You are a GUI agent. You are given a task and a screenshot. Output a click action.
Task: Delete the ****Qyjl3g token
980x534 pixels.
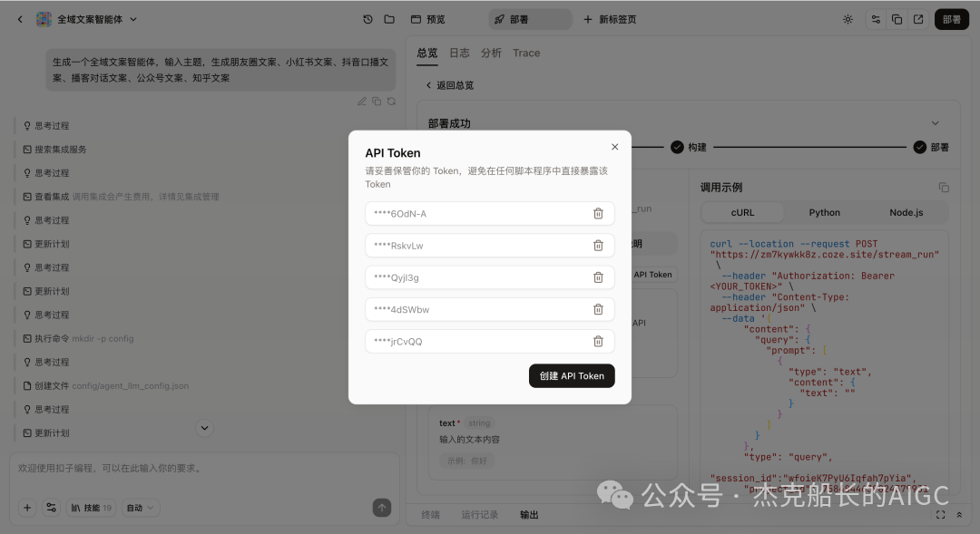tap(598, 277)
